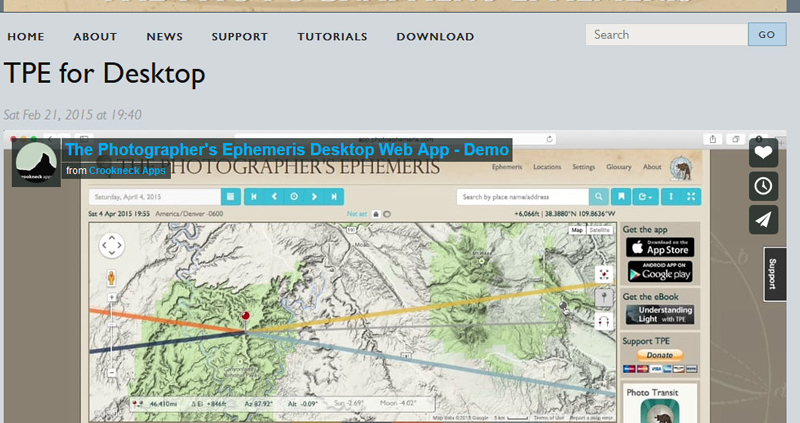
Task: Zoom out with map minus button
Action: (x=112, y=373)
